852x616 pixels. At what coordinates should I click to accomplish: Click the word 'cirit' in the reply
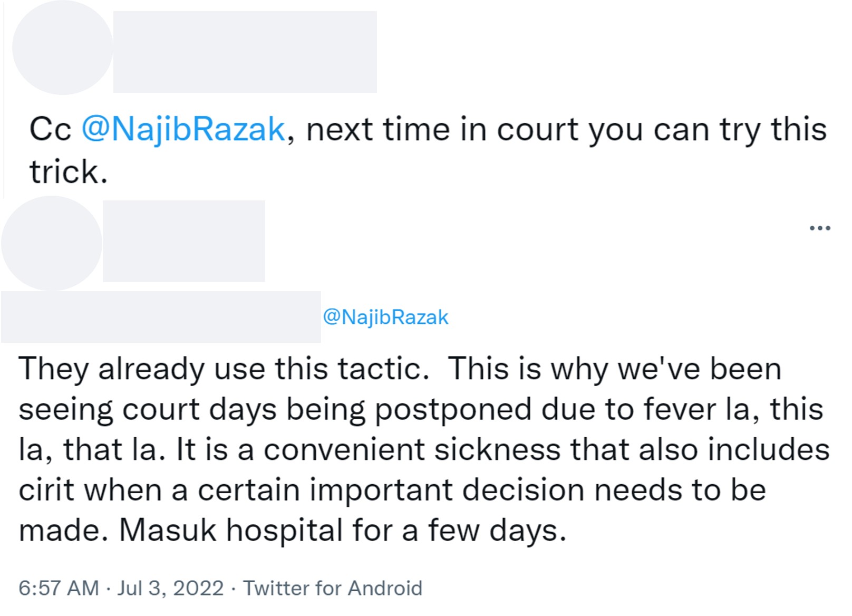[x=46, y=490]
